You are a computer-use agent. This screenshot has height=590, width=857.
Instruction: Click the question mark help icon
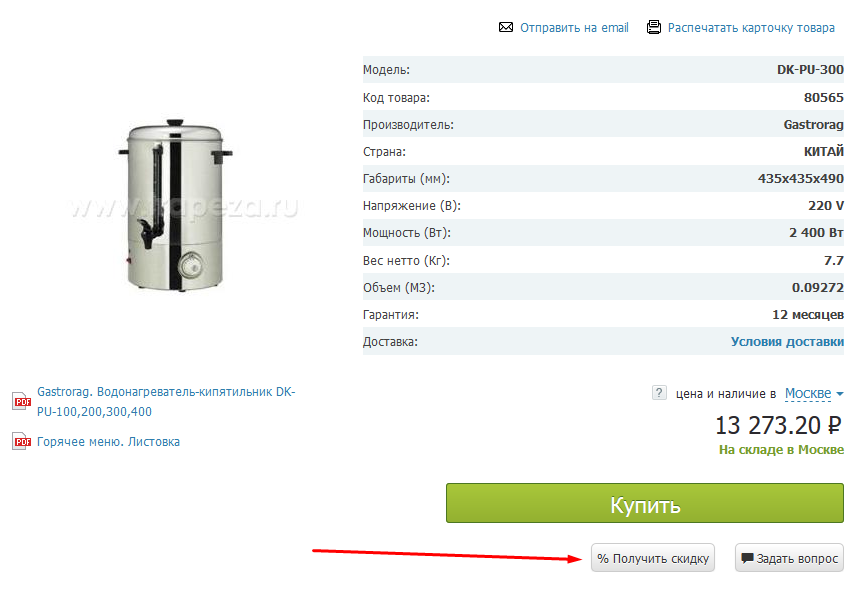point(659,393)
